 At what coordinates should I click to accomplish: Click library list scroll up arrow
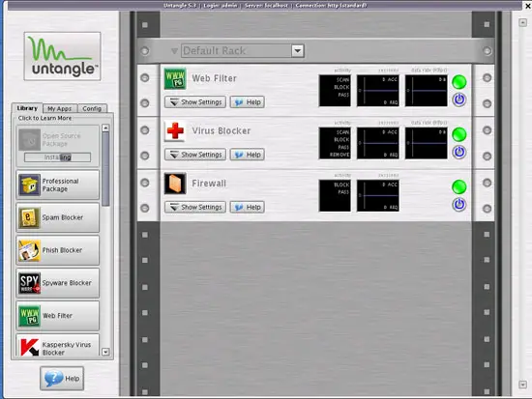(105, 128)
